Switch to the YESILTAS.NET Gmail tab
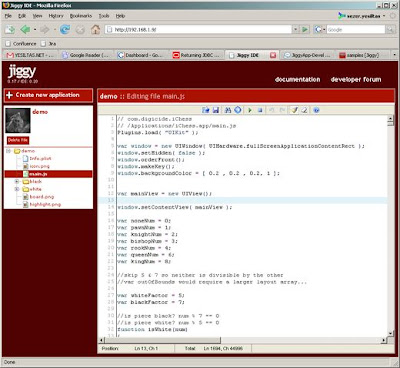Screen dimensions: 400x368 pos(31,55)
